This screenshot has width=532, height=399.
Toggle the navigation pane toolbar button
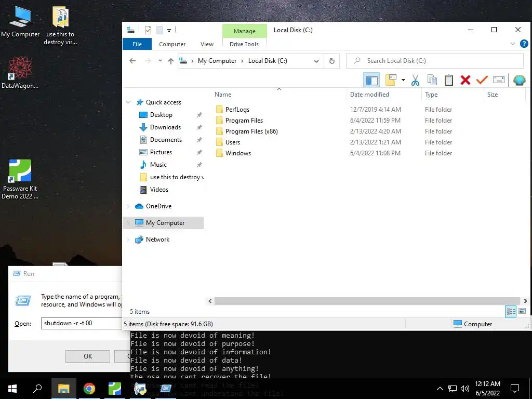pyautogui.click(x=371, y=81)
